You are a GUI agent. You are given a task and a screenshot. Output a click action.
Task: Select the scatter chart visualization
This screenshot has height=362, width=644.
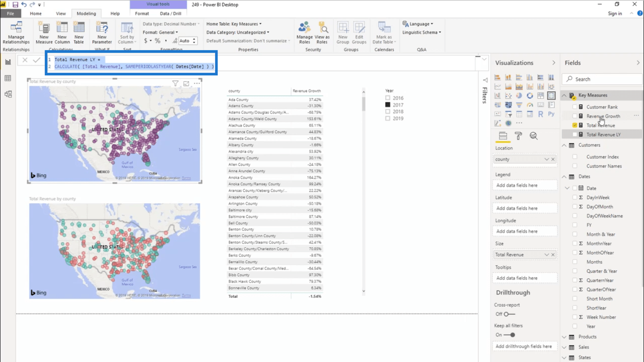click(508, 95)
